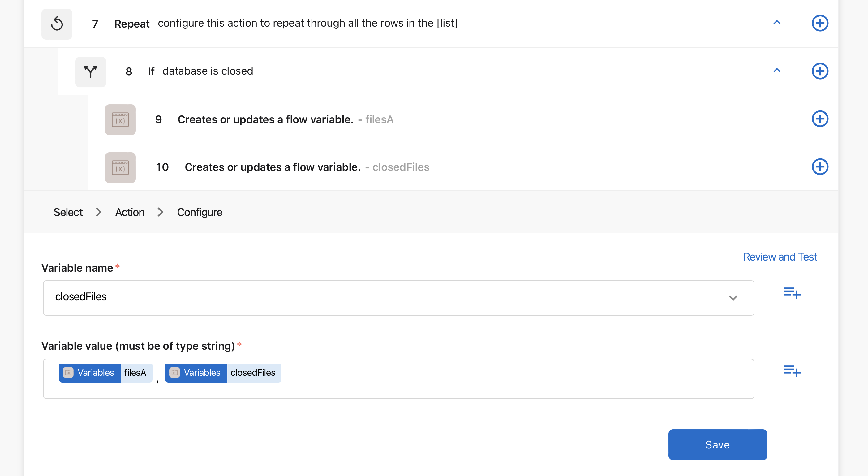868x476 pixels.
Task: Open the Review and Test link
Action: [780, 257]
